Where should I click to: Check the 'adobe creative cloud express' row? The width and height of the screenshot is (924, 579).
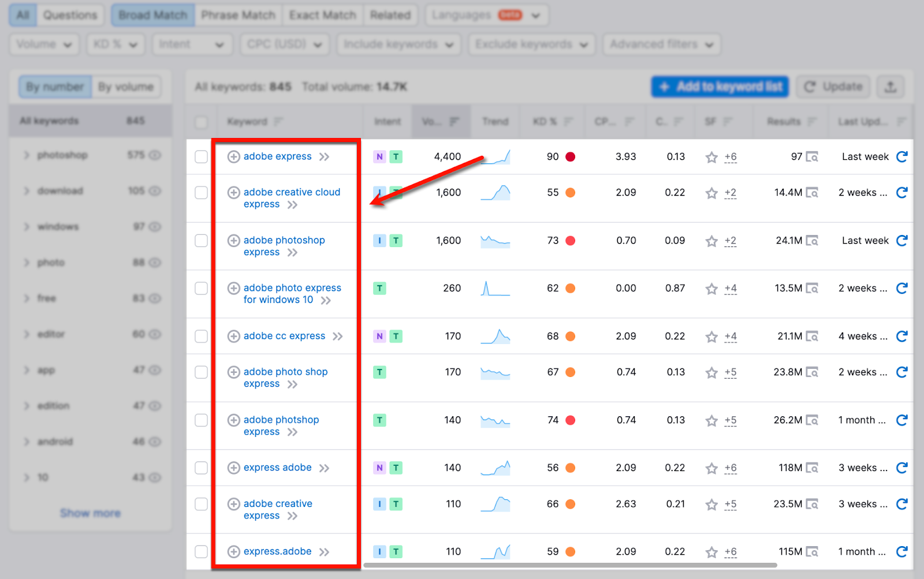click(x=201, y=192)
